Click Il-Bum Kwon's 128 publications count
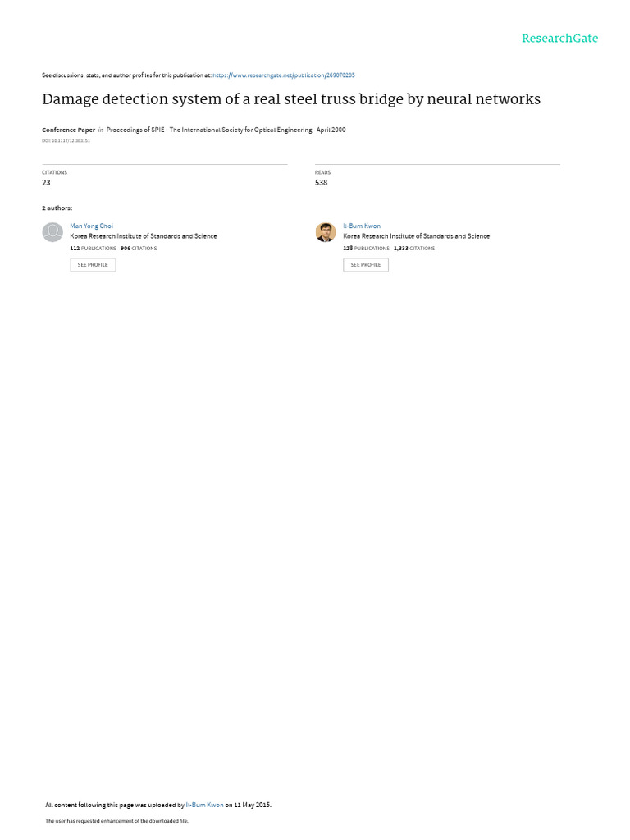This screenshot has height=840, width=630. [x=367, y=249]
